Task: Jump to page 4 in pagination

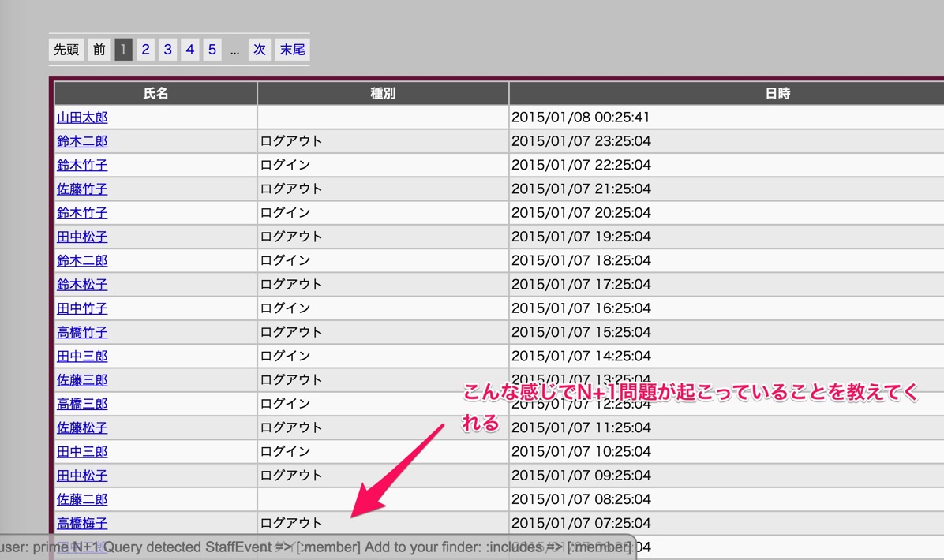Action: pos(189,50)
